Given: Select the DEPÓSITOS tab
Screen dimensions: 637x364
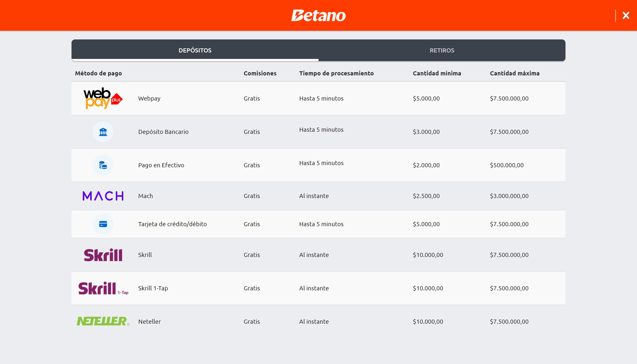Looking at the screenshot, I should [195, 50].
